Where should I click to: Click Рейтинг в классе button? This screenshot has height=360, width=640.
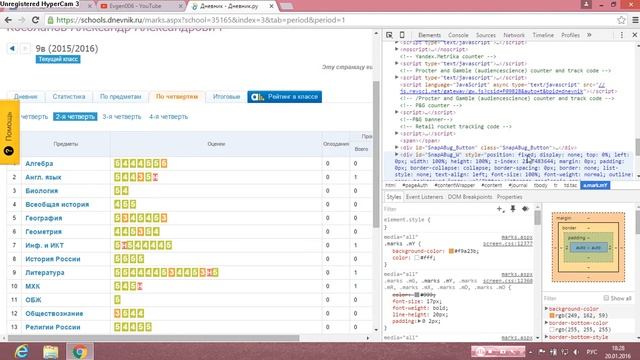[284, 97]
